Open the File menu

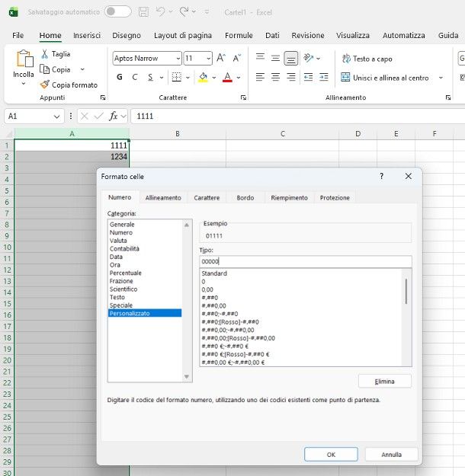[x=18, y=36]
